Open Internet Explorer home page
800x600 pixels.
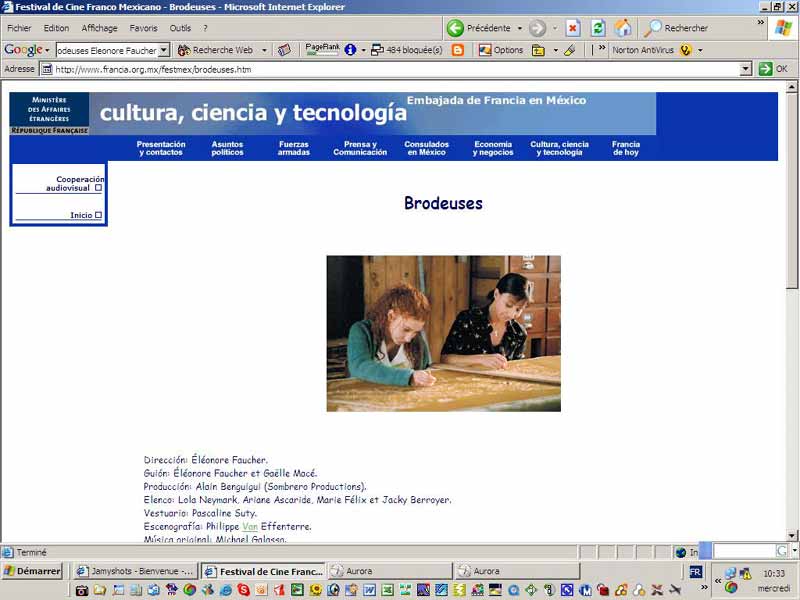click(622, 28)
